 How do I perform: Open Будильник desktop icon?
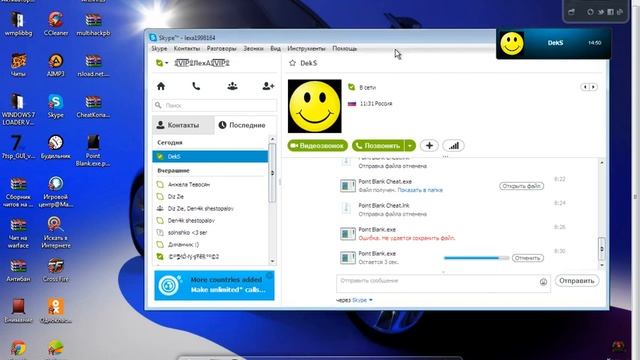(x=56, y=147)
